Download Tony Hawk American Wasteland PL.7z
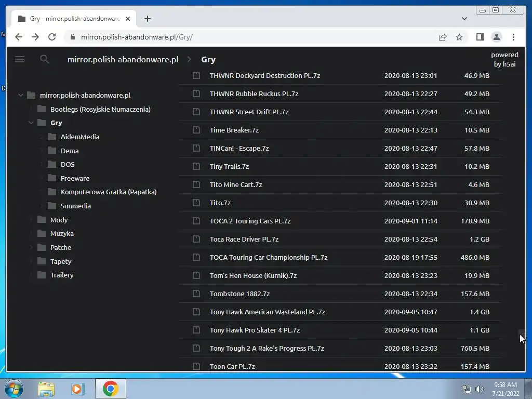Image resolution: width=532 pixels, height=399 pixels. [x=268, y=312]
